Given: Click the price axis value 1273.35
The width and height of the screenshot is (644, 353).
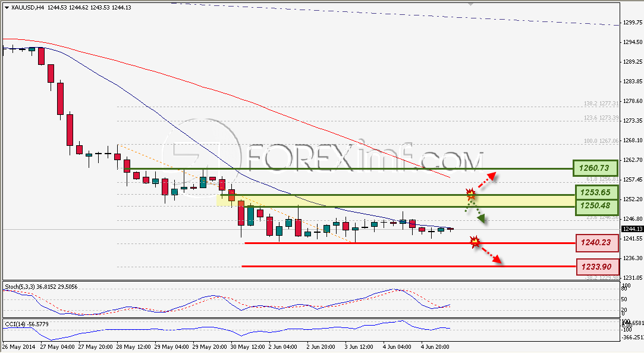Looking at the screenshot, I should click(x=633, y=120).
